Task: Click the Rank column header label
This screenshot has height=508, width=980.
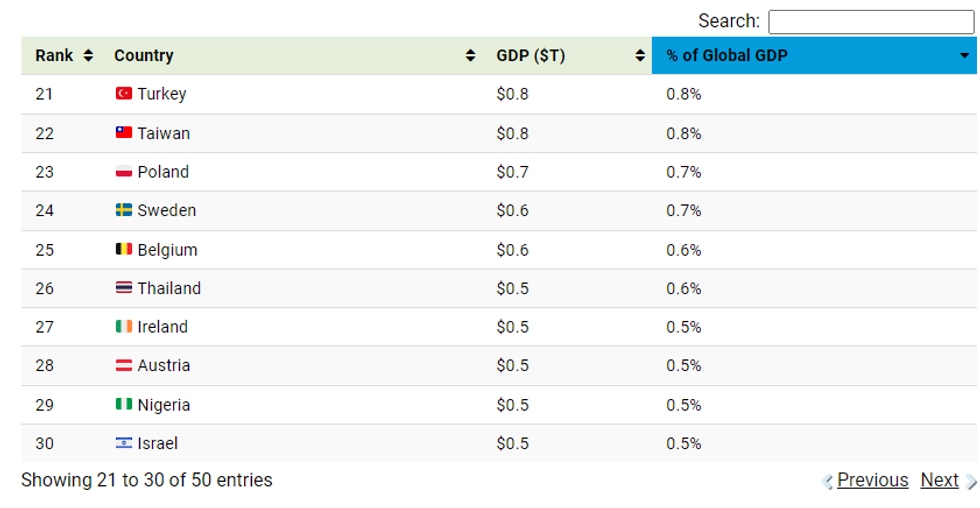Action: [54, 56]
